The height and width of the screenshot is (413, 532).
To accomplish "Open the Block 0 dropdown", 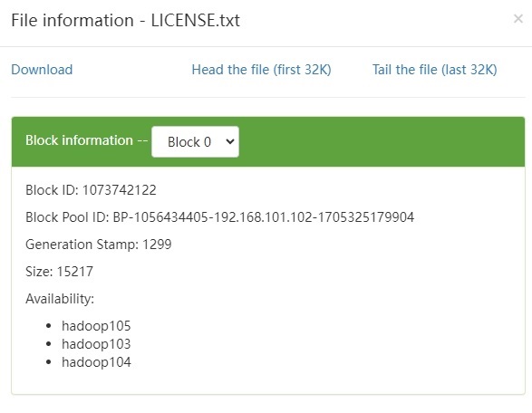I will (x=195, y=141).
